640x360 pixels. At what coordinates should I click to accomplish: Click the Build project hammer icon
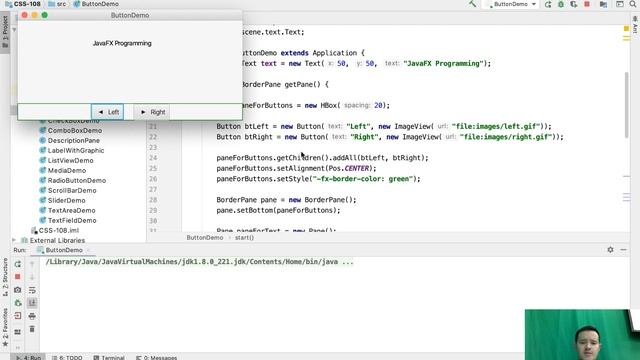tap(472, 4)
